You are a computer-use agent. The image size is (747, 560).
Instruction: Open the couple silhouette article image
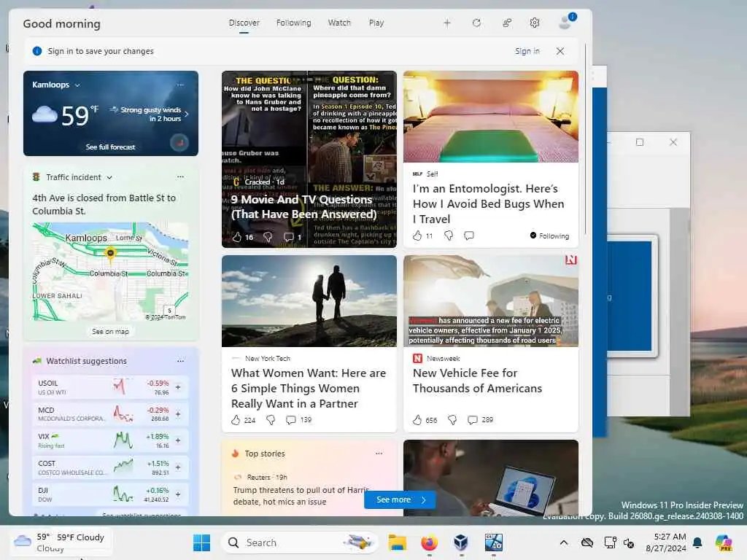[309, 301]
